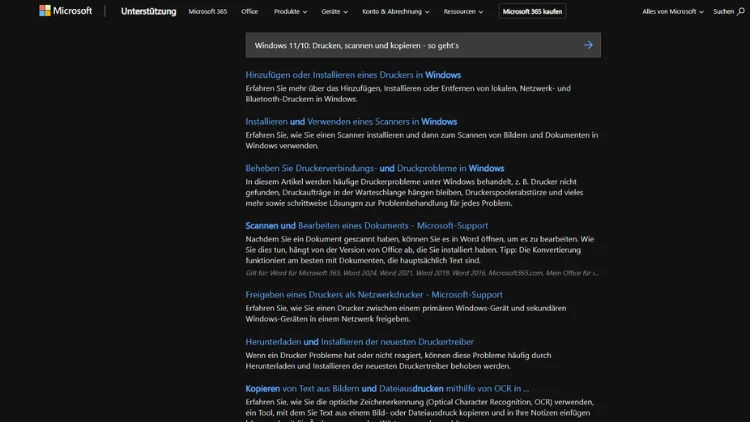Expand the Konto & Abrechnung dropdown
This screenshot has width=750, height=422.
[x=396, y=11]
